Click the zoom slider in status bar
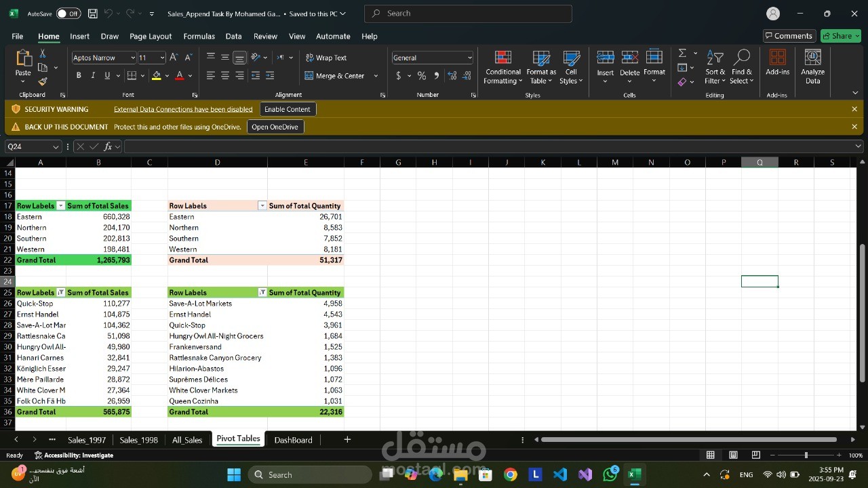Image resolution: width=868 pixels, height=488 pixels. (806, 455)
